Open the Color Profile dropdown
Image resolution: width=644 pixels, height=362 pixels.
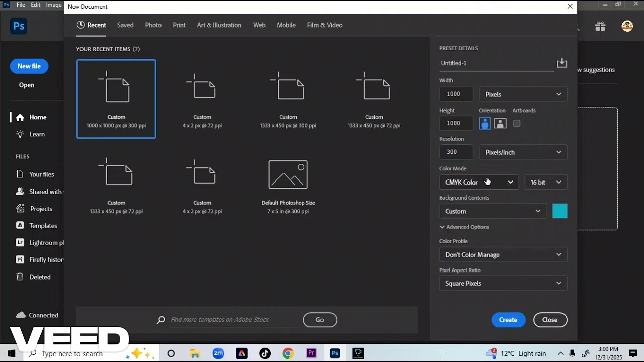[x=503, y=255]
